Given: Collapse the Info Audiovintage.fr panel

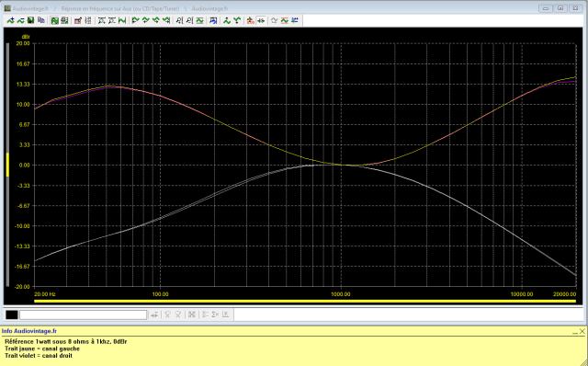Looking at the screenshot, I should click(575, 332).
